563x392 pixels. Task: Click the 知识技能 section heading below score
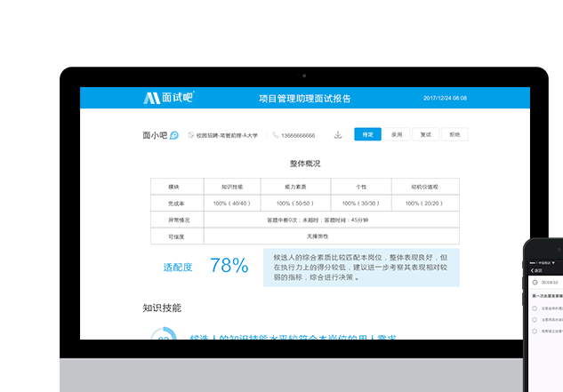click(x=162, y=308)
